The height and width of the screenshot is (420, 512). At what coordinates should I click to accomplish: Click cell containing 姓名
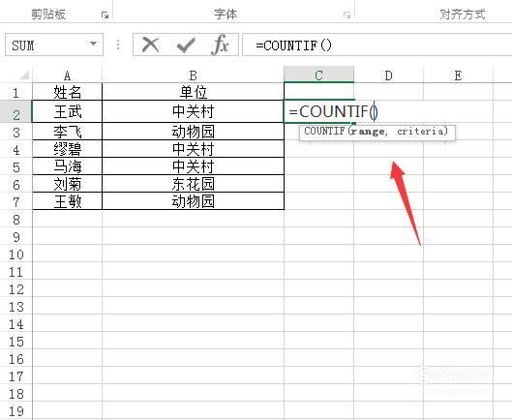point(67,92)
